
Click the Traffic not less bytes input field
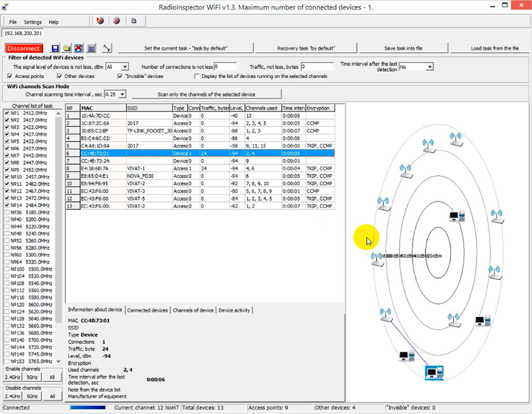[318, 67]
